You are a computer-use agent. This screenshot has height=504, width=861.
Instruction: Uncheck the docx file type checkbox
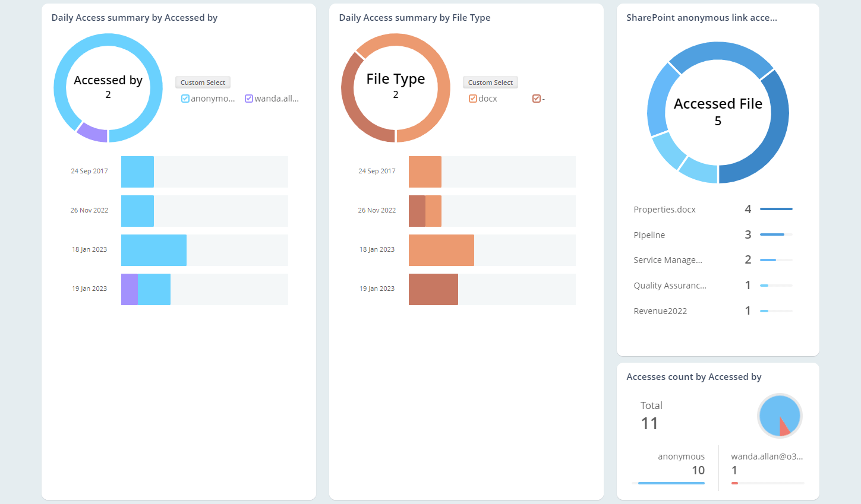point(472,98)
